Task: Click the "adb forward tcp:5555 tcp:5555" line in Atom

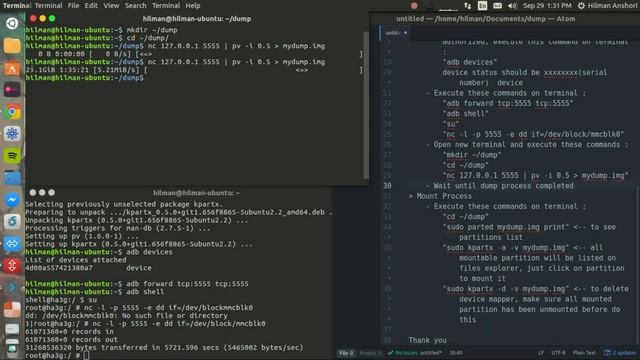Action: pos(508,103)
